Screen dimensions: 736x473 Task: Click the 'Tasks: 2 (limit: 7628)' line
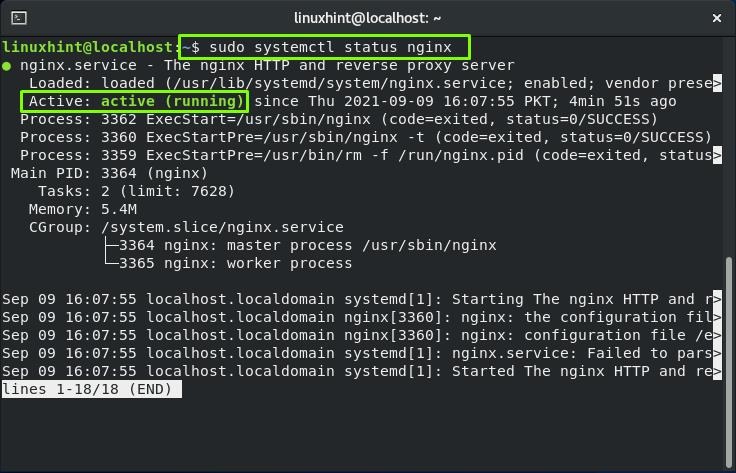tap(136, 191)
